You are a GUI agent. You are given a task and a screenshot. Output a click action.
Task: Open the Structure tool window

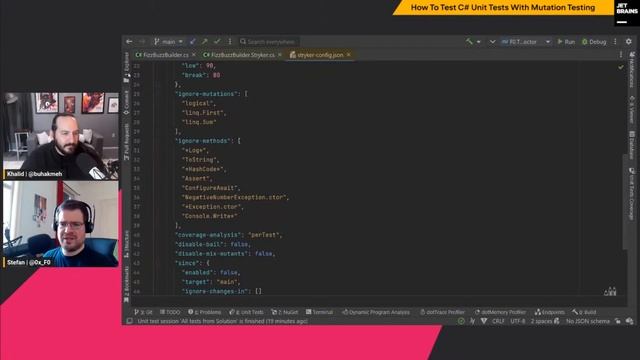click(x=127, y=244)
